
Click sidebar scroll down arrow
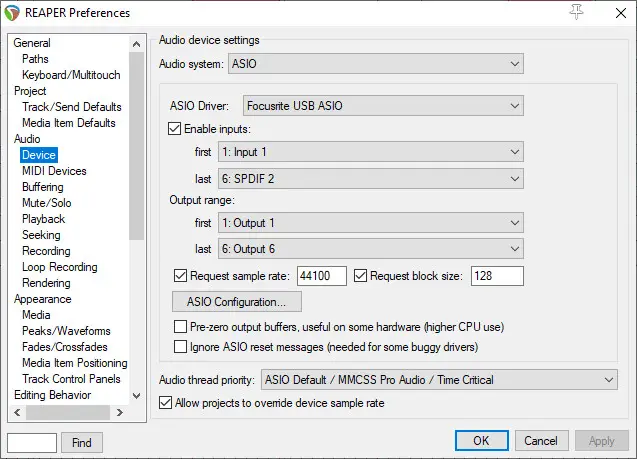(136, 396)
